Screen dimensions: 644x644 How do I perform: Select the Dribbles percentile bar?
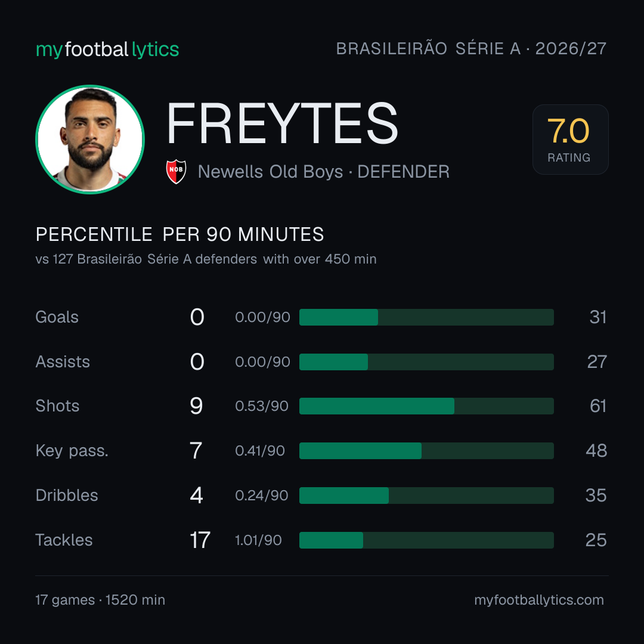(x=426, y=496)
